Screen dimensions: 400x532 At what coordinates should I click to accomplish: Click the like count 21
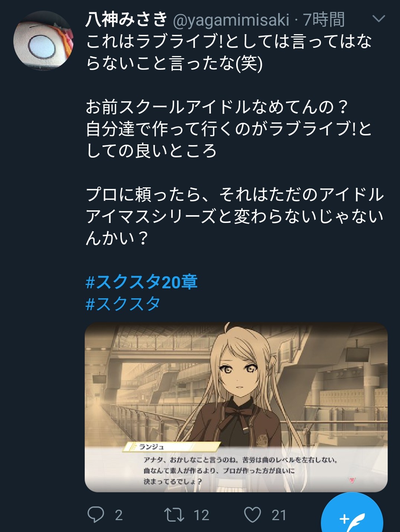279,515
